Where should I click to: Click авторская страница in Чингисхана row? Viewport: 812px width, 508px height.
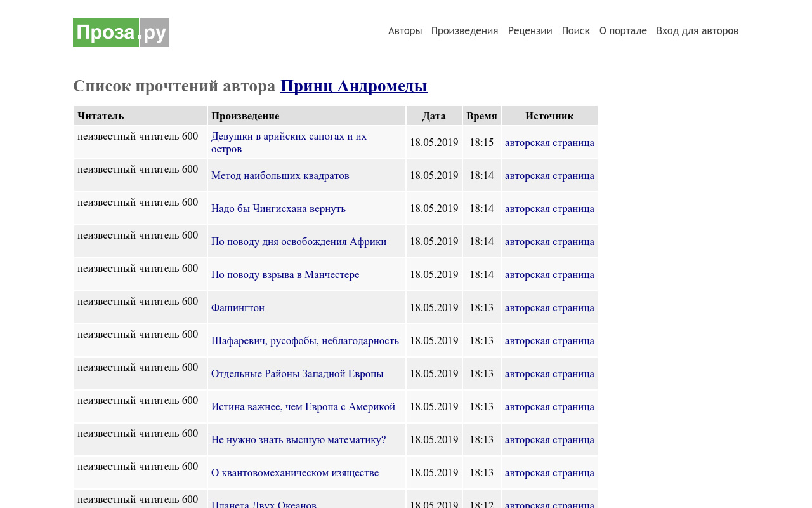tap(549, 208)
